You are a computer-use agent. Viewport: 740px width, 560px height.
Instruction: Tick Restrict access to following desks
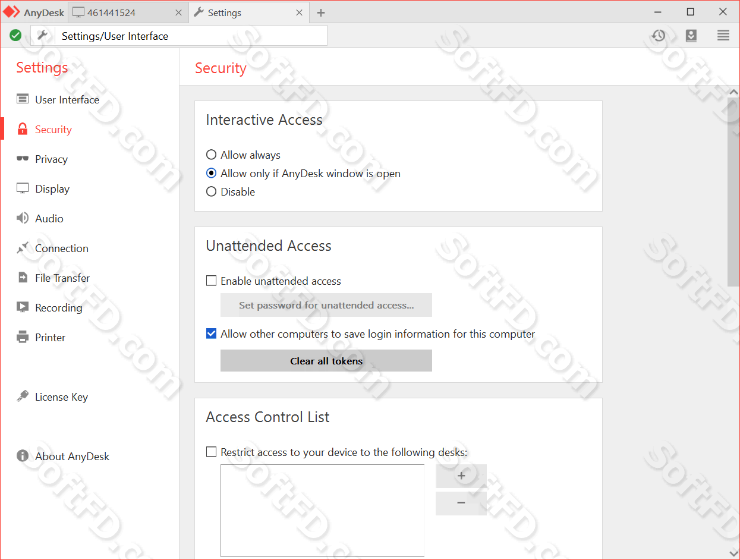(x=211, y=452)
